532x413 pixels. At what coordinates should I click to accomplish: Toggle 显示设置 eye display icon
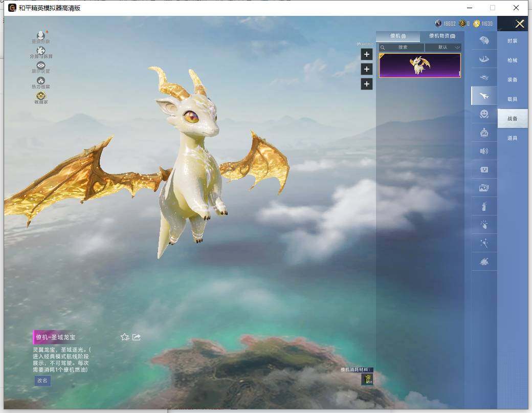coord(41,66)
